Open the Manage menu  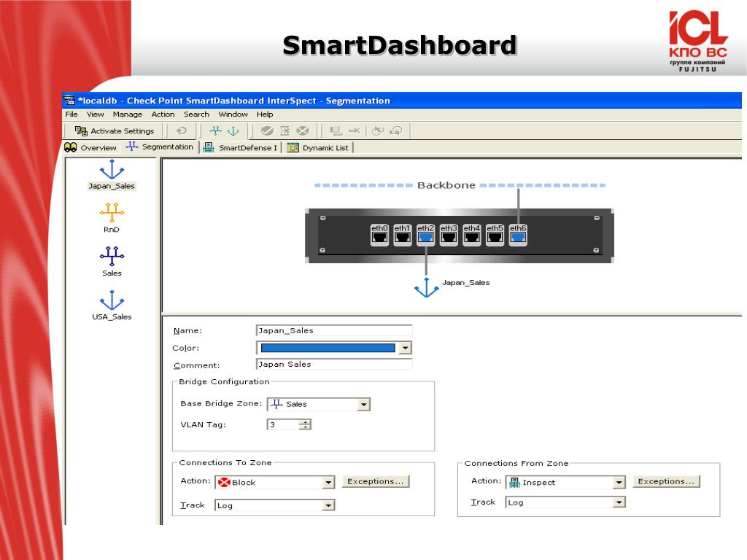(x=127, y=114)
